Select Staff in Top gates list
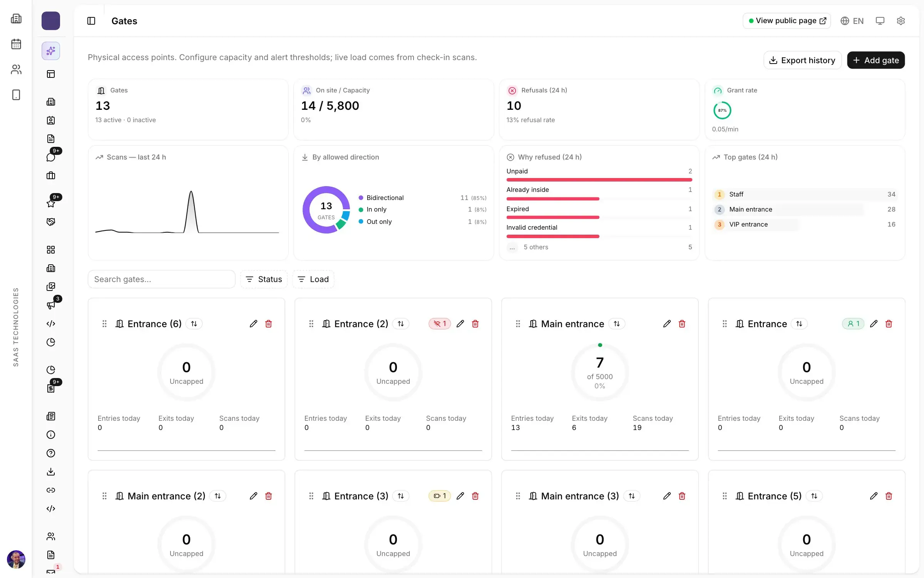 coord(805,194)
